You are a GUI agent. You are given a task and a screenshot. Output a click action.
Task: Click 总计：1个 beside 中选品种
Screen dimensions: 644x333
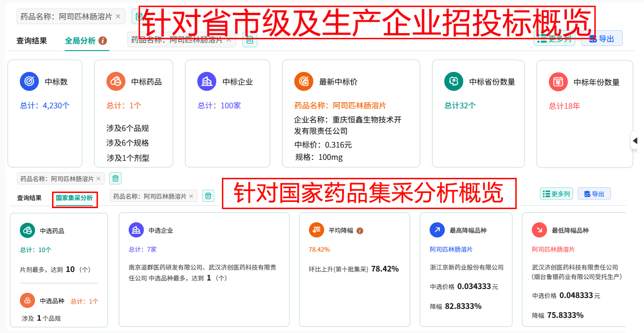[85, 301]
